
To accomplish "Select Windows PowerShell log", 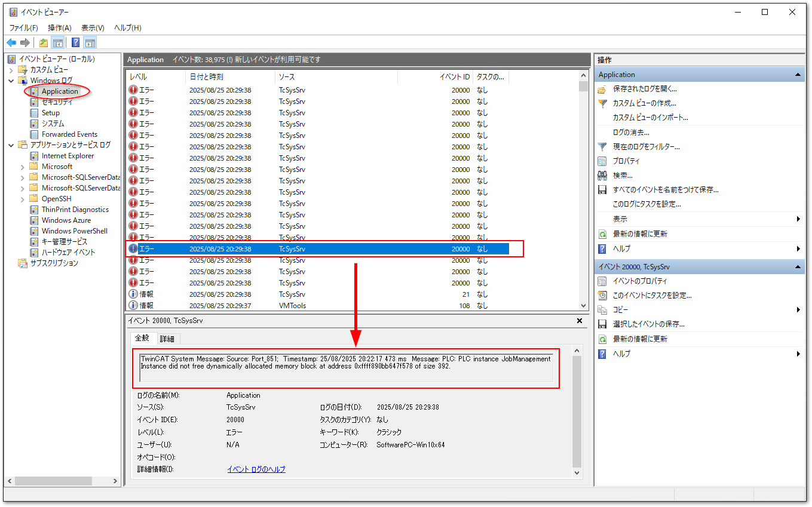I will [75, 231].
